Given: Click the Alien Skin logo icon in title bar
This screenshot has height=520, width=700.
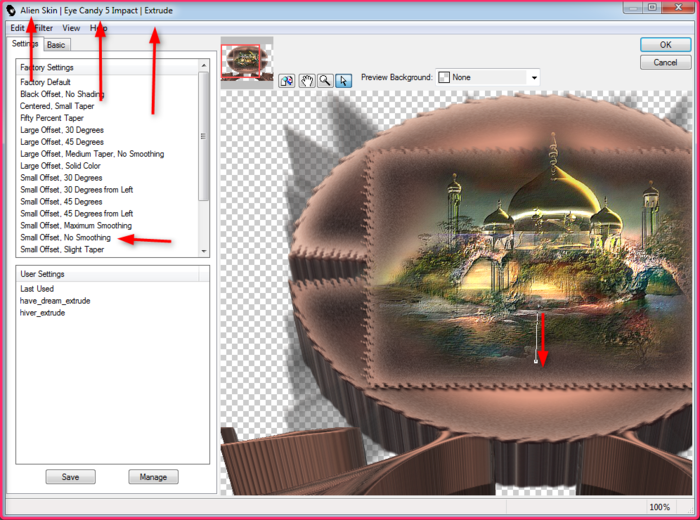Looking at the screenshot, I should [x=11, y=10].
